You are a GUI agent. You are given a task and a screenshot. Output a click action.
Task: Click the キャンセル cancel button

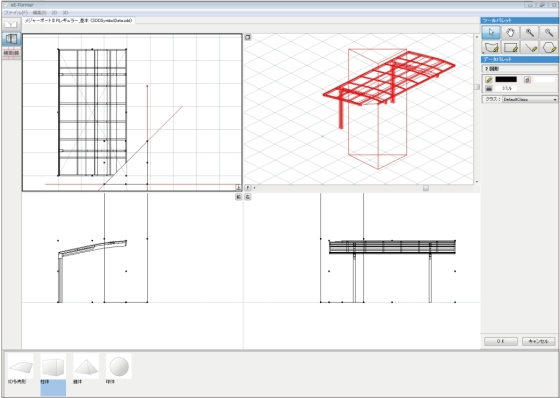pyautogui.click(x=539, y=341)
